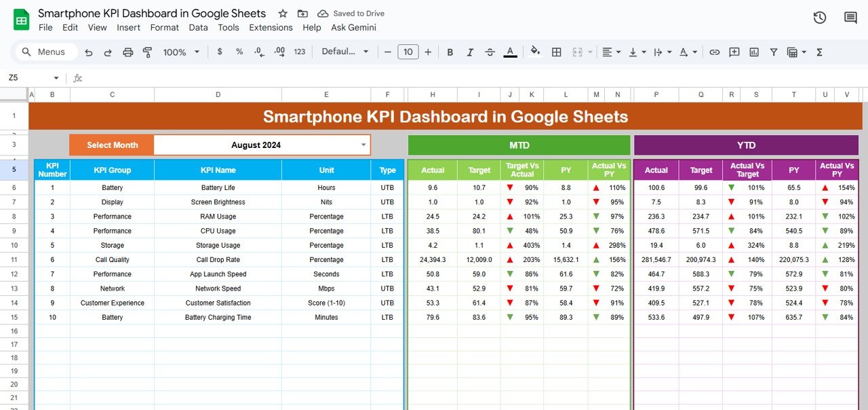Expand the 100% zoom dropdown
Viewport: 868px width, 410px height.
click(x=180, y=52)
